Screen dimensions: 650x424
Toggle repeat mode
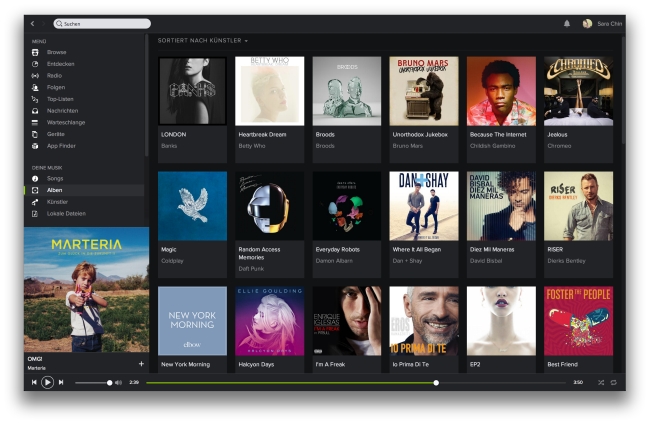[x=613, y=382]
